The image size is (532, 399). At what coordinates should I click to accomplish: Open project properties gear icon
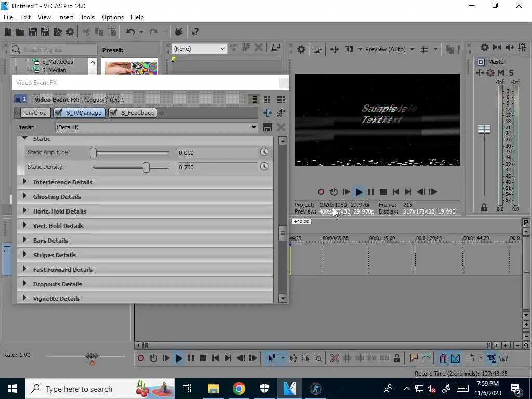[70, 32]
